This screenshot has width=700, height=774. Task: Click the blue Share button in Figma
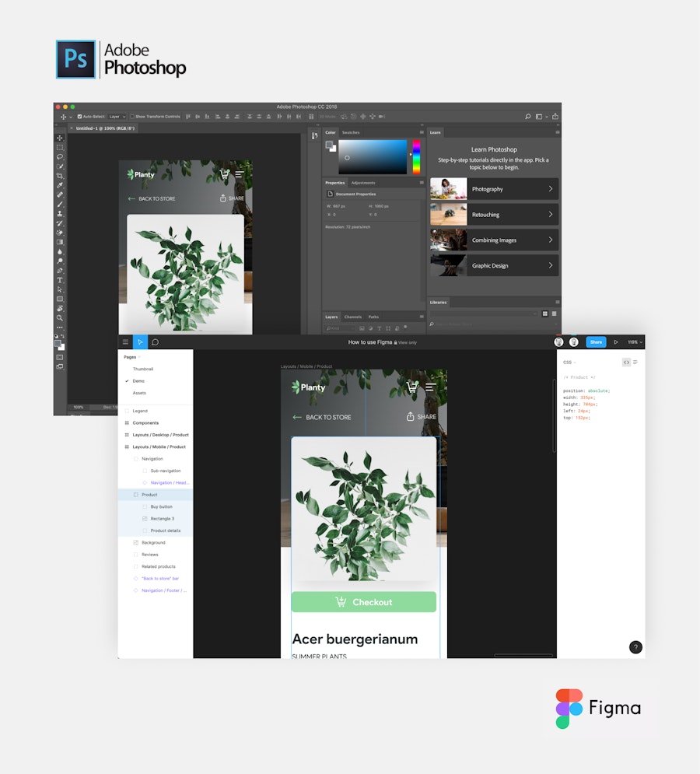click(596, 342)
